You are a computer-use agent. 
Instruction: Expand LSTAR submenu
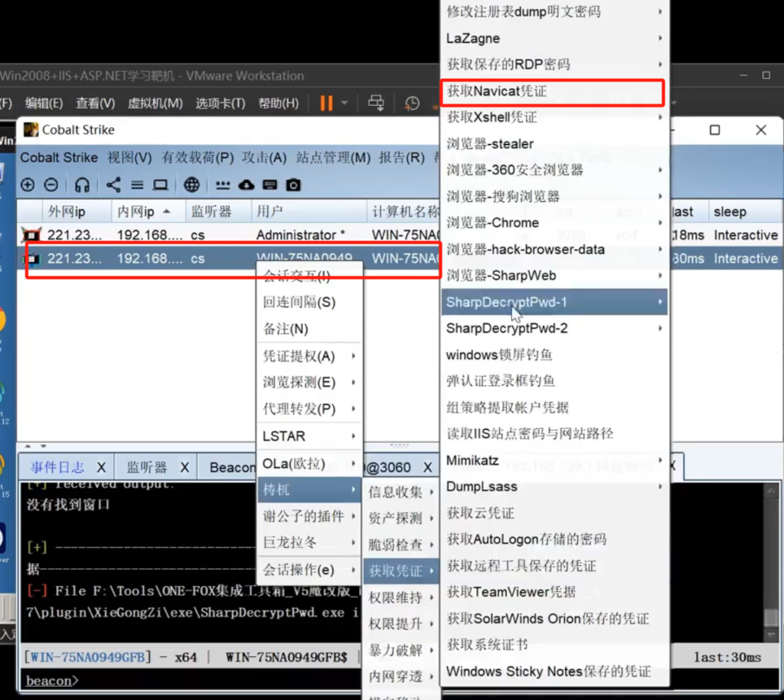[309, 436]
